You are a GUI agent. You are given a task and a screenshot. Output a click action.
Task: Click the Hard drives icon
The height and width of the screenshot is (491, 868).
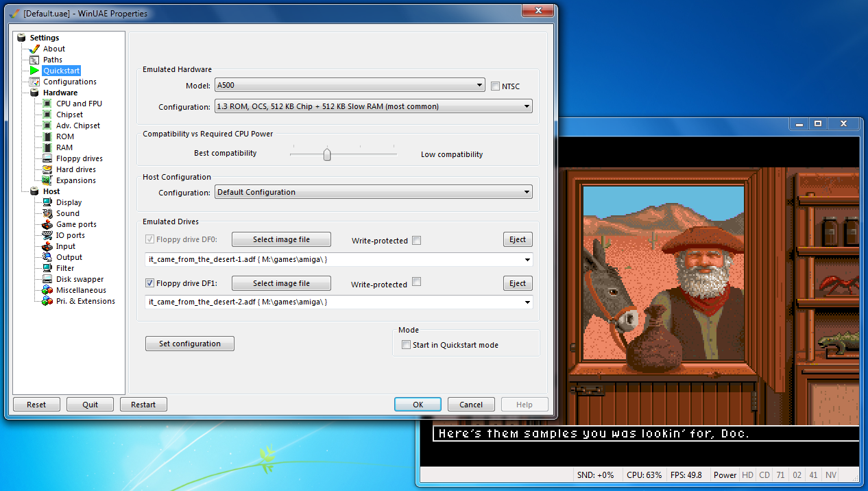click(x=47, y=169)
